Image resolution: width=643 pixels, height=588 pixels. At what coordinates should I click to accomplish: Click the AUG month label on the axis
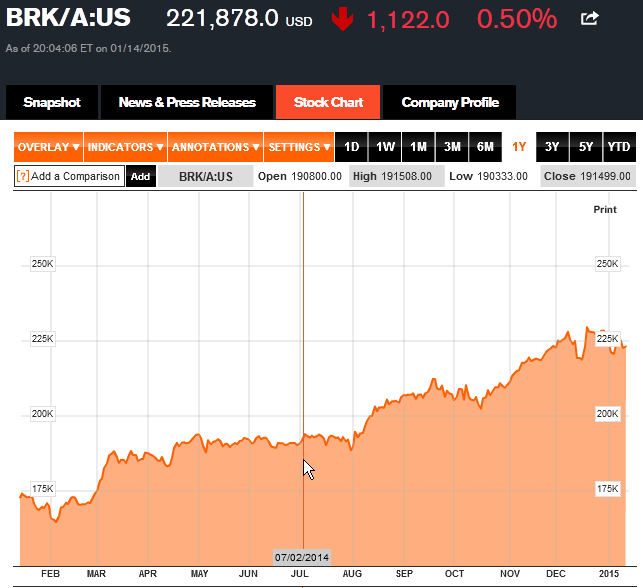[x=352, y=574]
